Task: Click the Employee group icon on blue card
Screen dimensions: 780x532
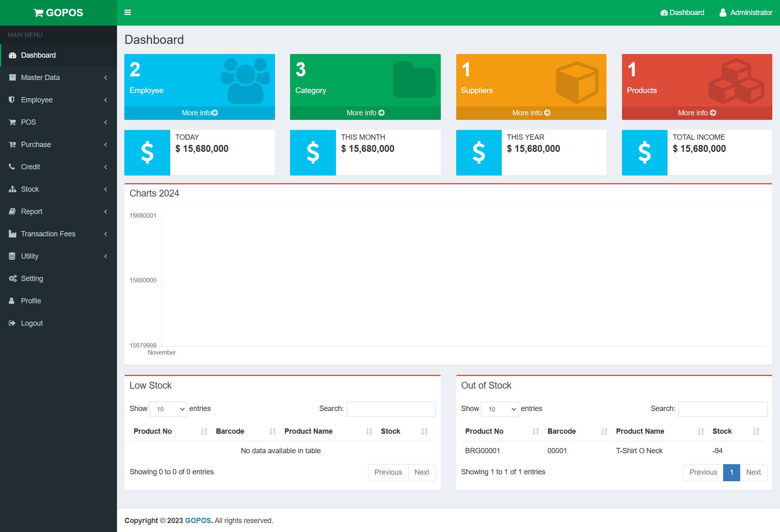Action: click(245, 81)
